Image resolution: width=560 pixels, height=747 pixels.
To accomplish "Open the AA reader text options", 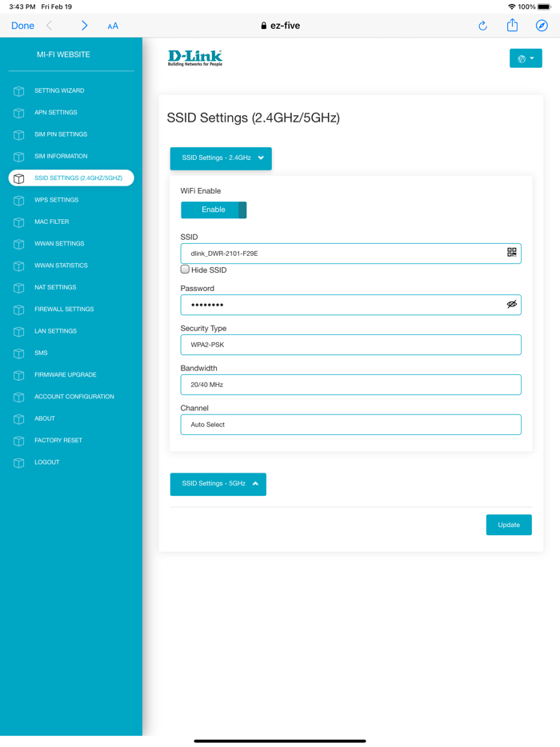I will (113, 26).
